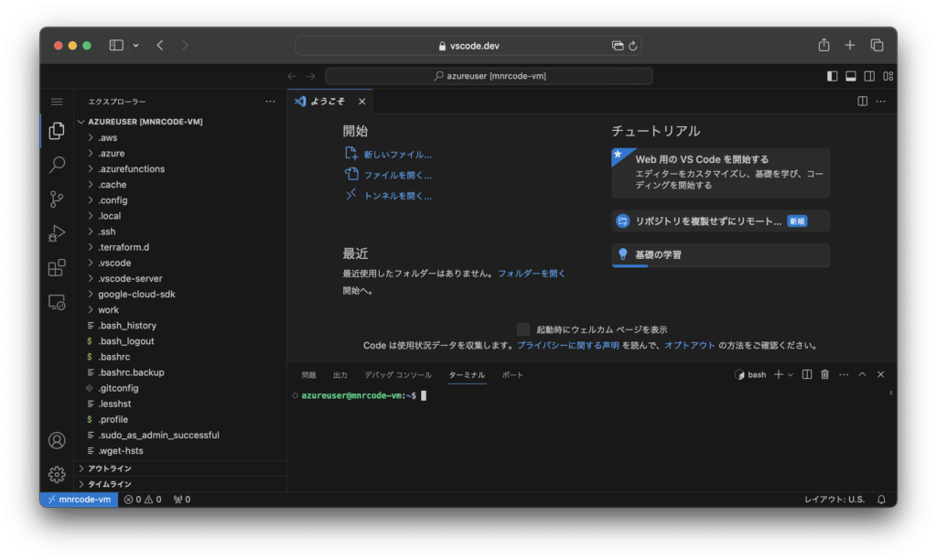Open terminal panel more actions ellipsis
The height and width of the screenshot is (560, 937).
[843, 375]
